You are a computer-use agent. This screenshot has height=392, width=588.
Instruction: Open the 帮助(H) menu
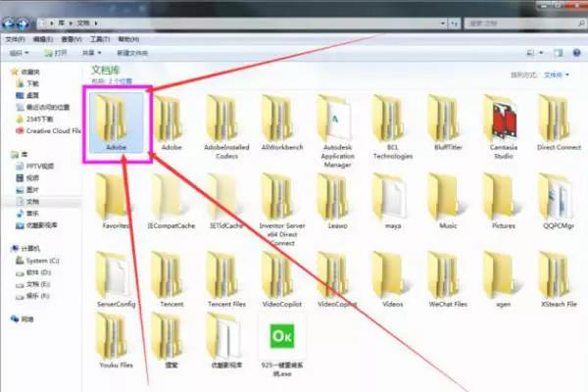[x=128, y=39]
